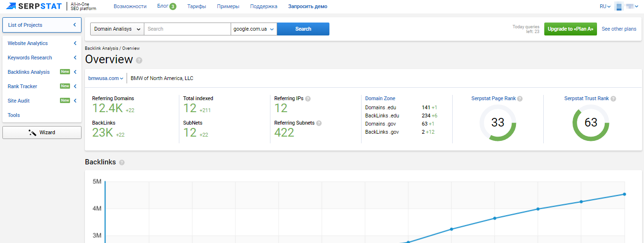
Task: Click Domain Zone link
Action: point(380,98)
